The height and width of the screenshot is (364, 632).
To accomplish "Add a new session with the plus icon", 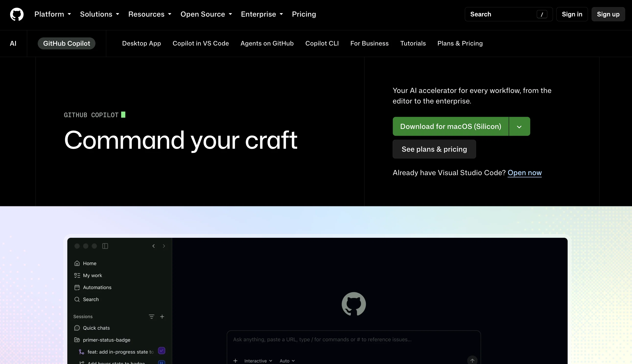I will click(162, 317).
